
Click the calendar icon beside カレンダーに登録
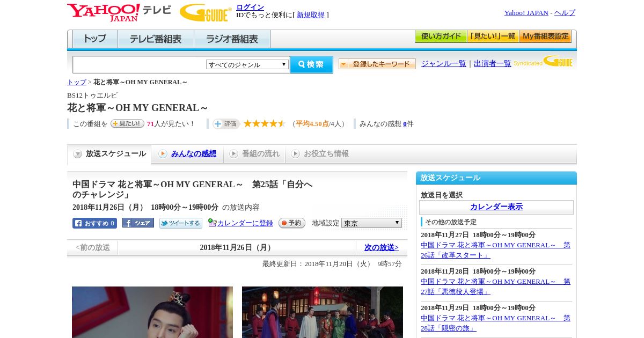212,223
